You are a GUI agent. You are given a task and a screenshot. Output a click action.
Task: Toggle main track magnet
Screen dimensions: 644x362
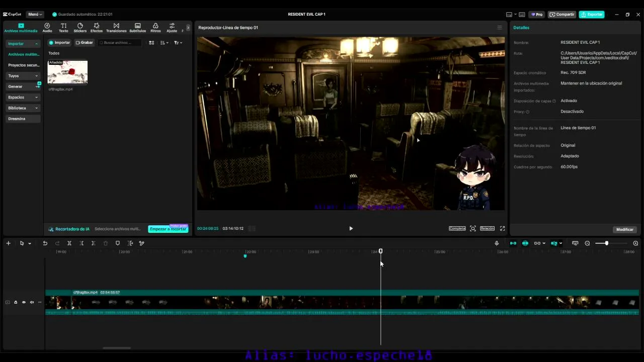pos(513,243)
